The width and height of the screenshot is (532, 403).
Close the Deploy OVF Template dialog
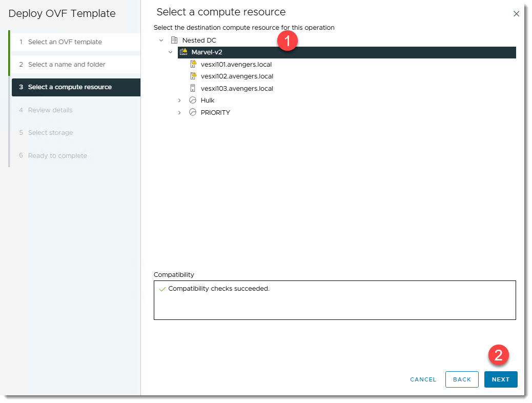pos(516,14)
